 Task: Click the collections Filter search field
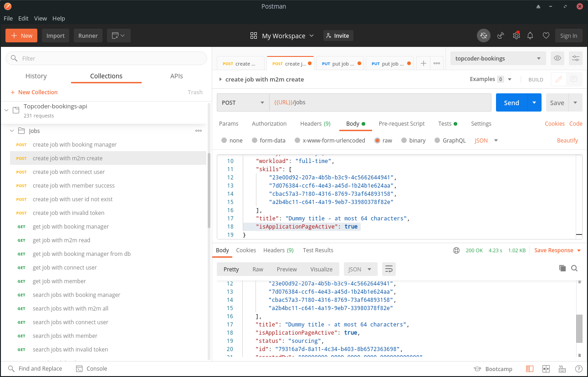point(106,58)
